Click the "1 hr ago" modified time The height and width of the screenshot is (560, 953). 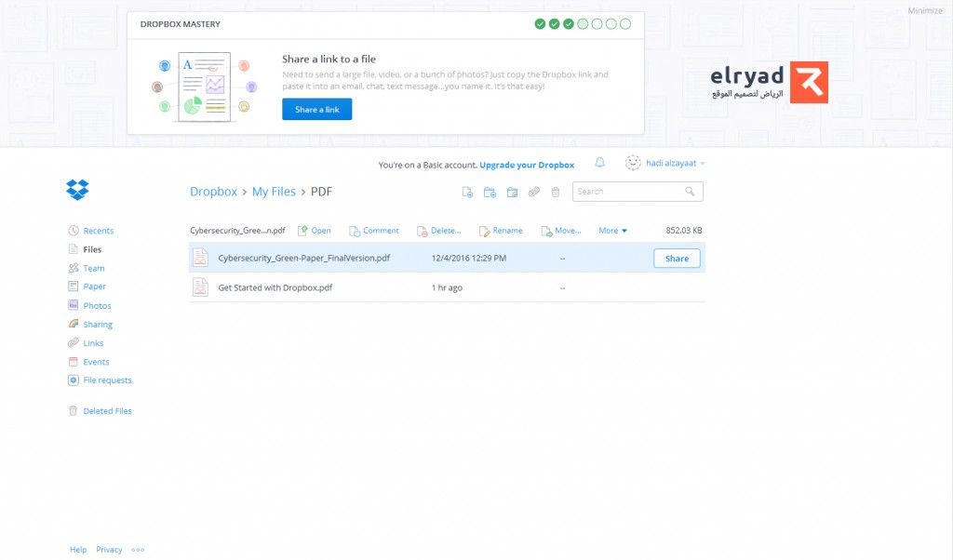(x=447, y=287)
